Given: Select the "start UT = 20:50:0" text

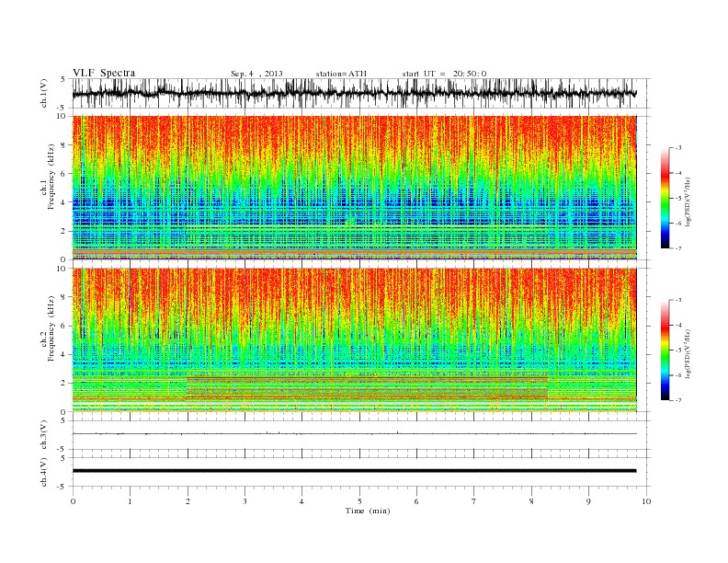Looking at the screenshot, I should (444, 74).
